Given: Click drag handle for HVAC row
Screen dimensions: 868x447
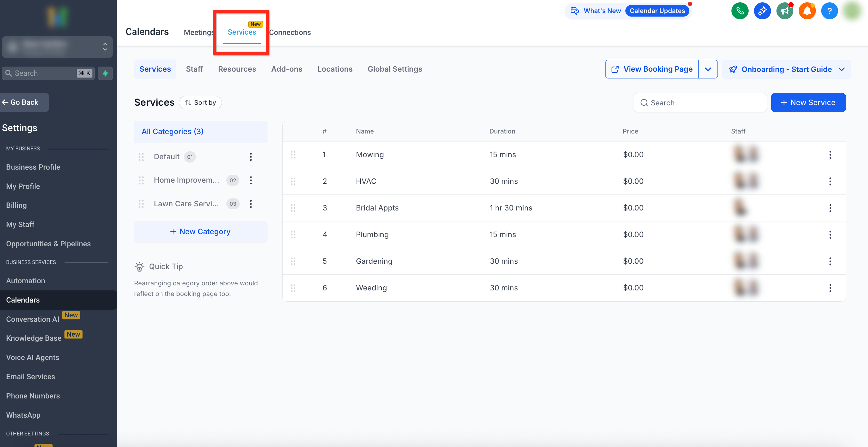Looking at the screenshot, I should (293, 181).
